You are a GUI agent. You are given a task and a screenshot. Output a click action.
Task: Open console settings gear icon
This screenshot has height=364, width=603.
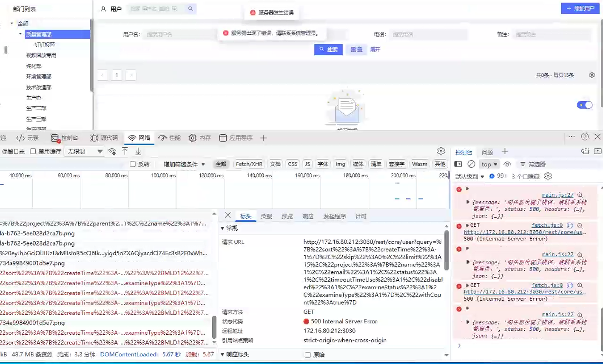click(548, 176)
